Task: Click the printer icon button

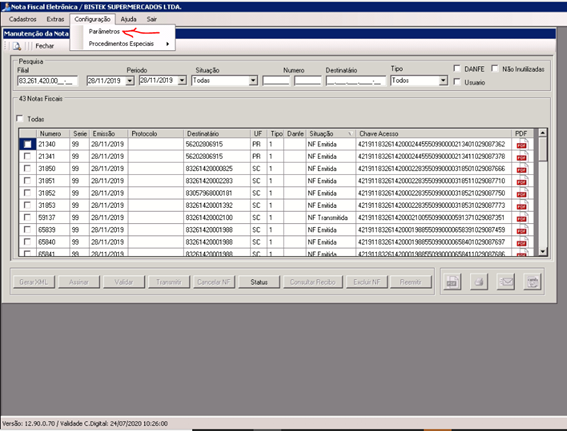Action: coord(479,282)
